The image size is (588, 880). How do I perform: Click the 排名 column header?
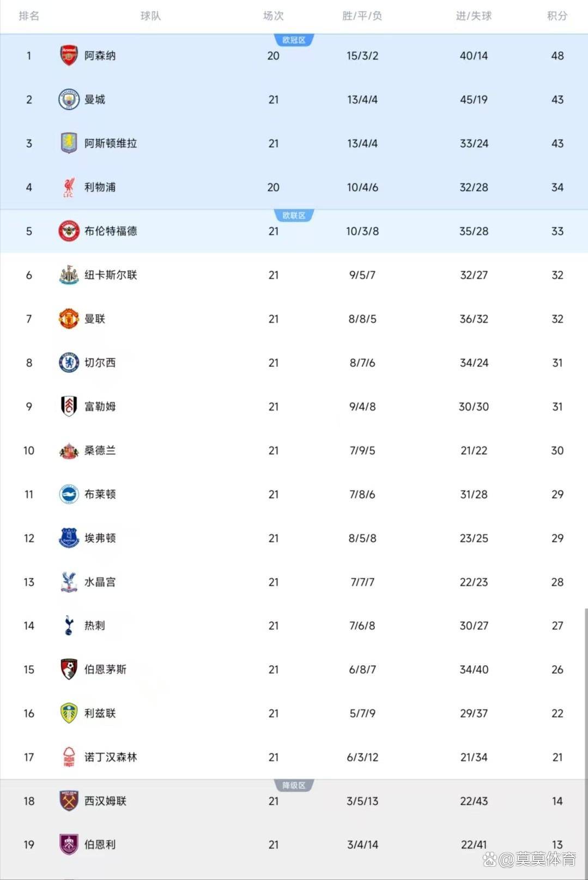click(x=29, y=16)
